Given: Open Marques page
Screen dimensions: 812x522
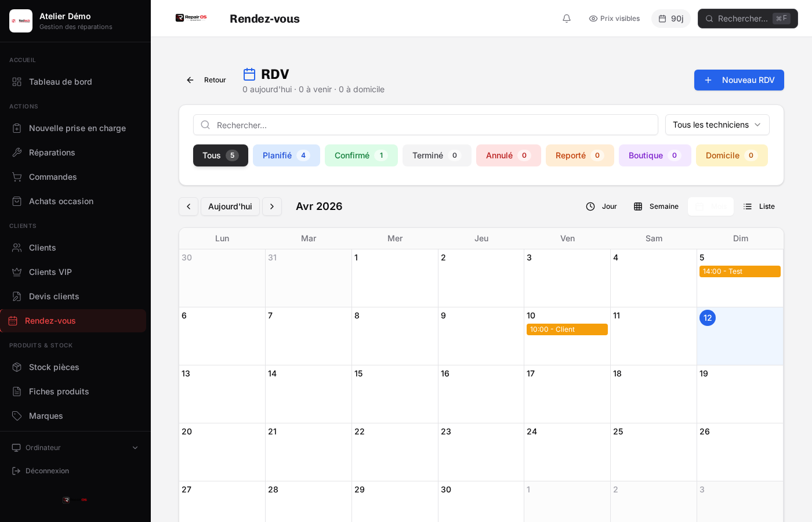Looking at the screenshot, I should tap(75, 416).
